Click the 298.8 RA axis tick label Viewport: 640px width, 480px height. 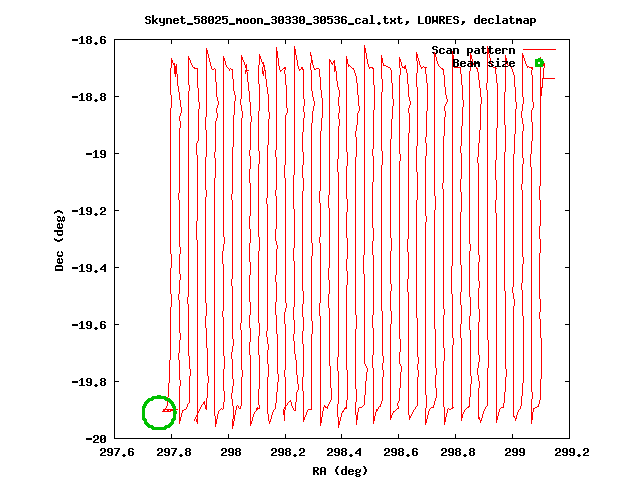(x=458, y=452)
